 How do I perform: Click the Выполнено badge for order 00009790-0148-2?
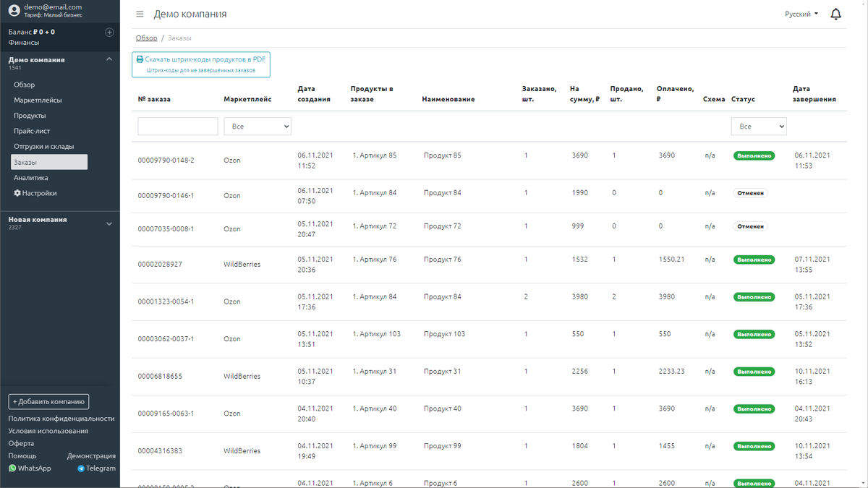click(754, 155)
